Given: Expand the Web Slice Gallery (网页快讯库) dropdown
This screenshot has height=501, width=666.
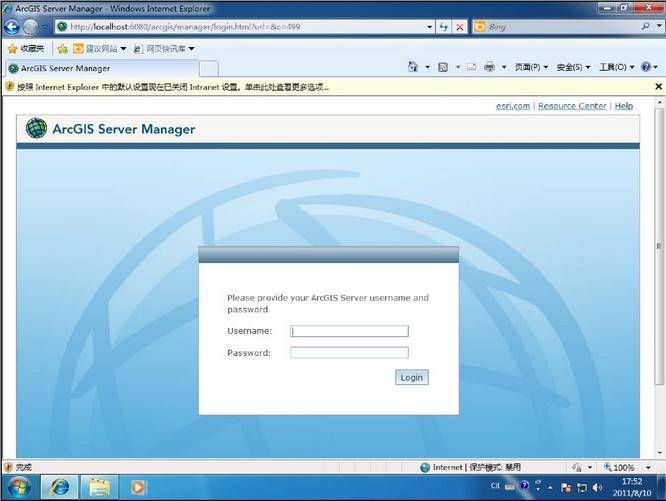Looking at the screenshot, I should click(192, 49).
